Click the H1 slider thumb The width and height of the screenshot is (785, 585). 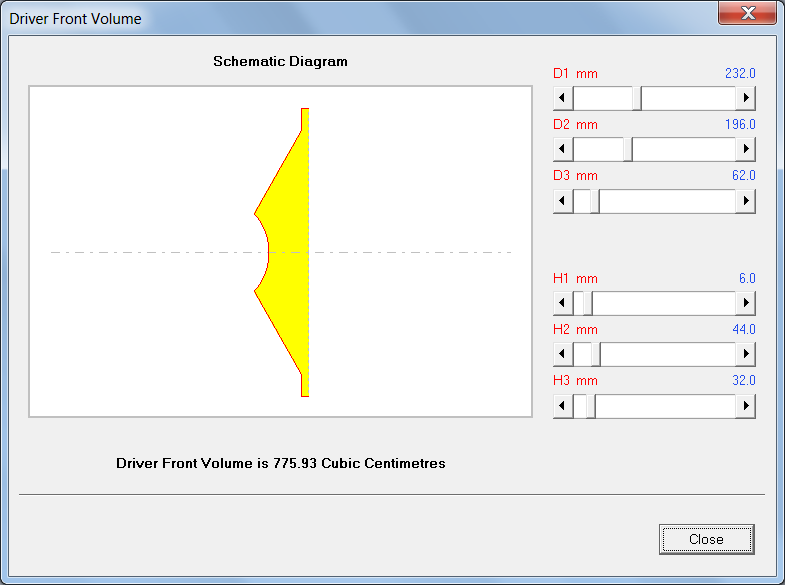tap(588, 303)
